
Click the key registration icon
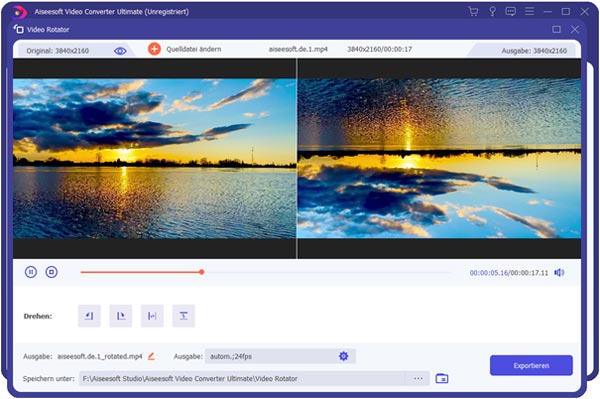492,11
